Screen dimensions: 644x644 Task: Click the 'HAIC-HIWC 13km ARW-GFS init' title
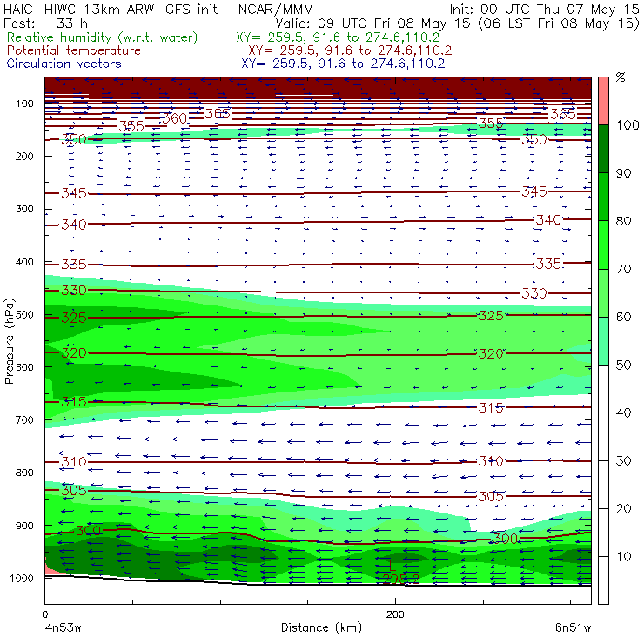tap(110, 9)
